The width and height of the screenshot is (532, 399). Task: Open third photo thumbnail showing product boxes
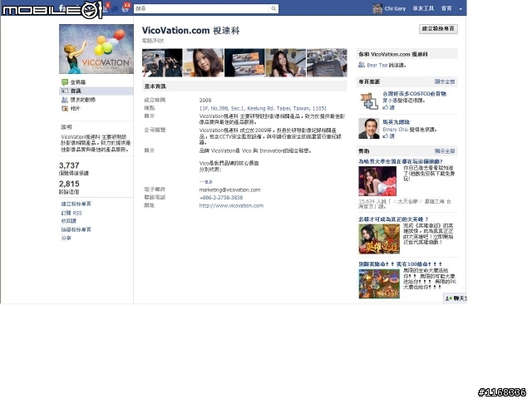(x=244, y=63)
